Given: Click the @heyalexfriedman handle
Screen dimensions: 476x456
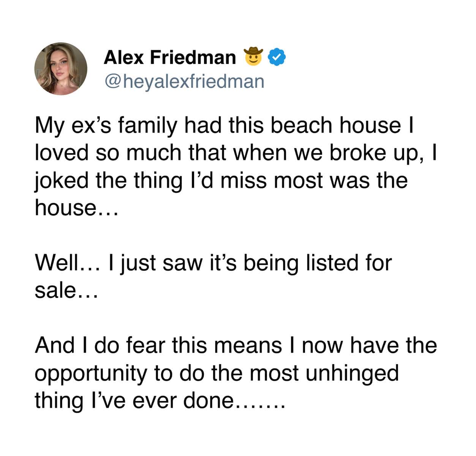Looking at the screenshot, I should (x=184, y=81).
